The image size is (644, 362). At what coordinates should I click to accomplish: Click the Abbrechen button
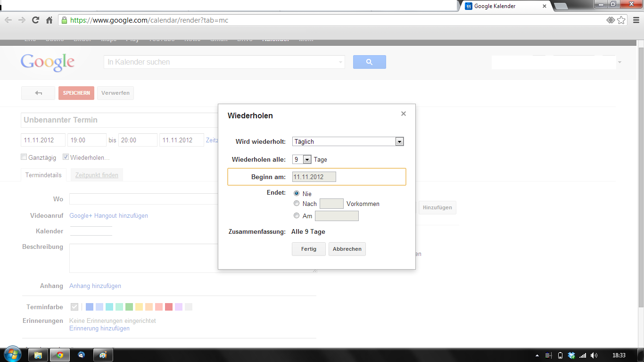tap(347, 249)
